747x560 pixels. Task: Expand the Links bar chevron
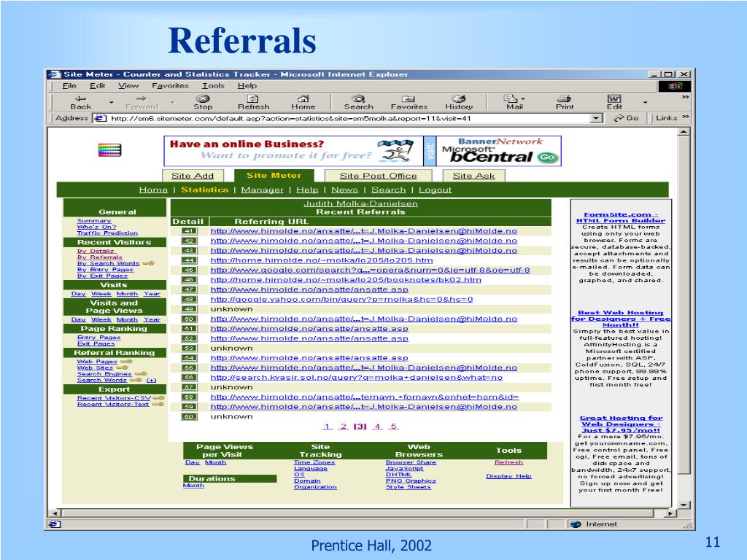pyautogui.click(x=686, y=117)
